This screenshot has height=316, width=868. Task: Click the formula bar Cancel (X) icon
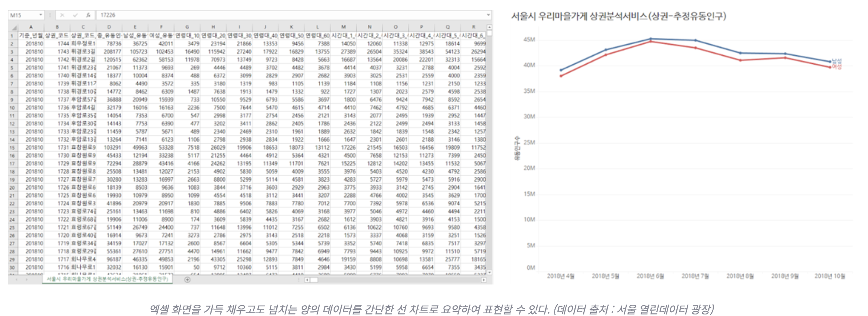pos(62,15)
